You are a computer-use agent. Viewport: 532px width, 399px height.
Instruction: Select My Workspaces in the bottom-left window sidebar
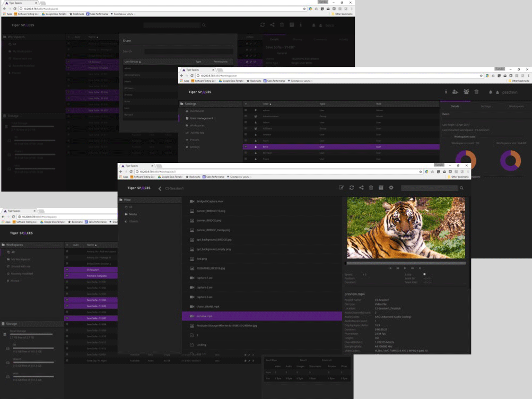click(x=19, y=259)
